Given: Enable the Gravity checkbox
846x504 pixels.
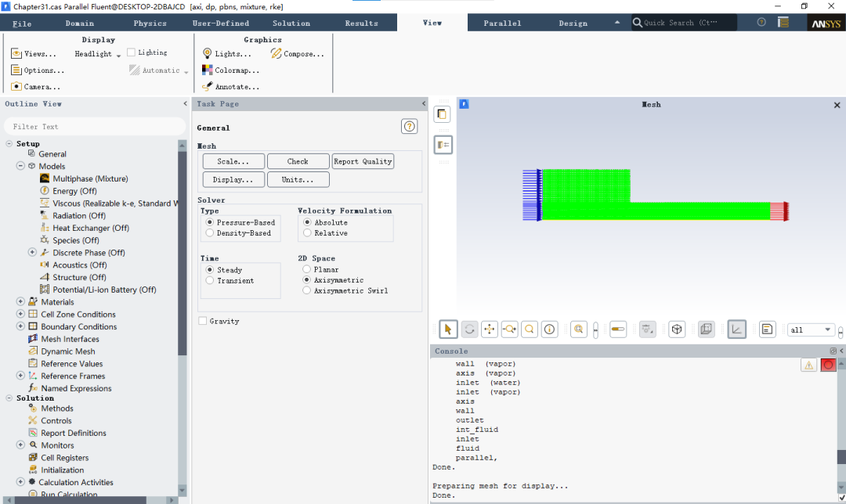Looking at the screenshot, I should (x=202, y=321).
